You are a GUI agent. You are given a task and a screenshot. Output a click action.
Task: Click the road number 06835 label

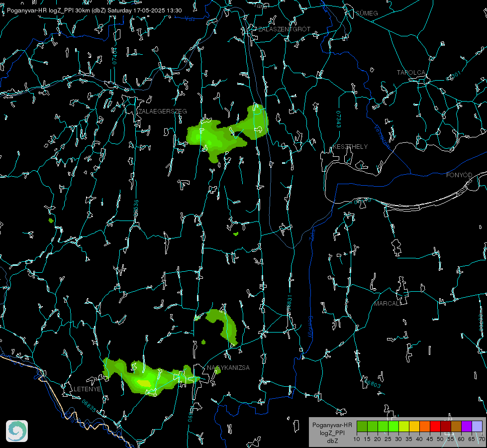(89, 406)
